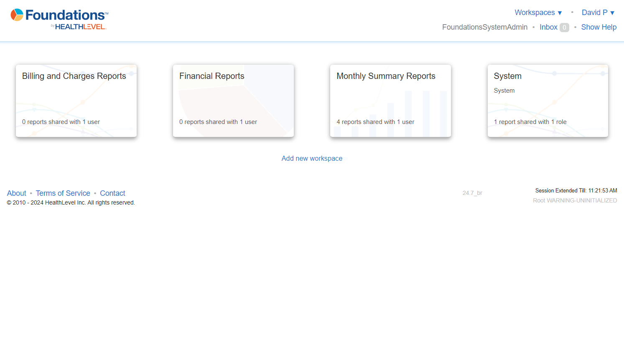
Task: Click the Inbox unread count badge
Action: pyautogui.click(x=564, y=28)
